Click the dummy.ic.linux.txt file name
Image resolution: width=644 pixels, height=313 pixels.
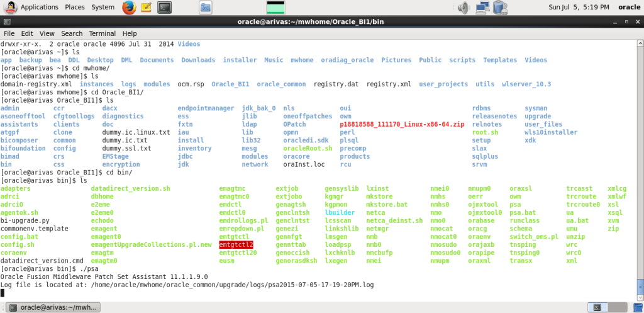pos(136,132)
